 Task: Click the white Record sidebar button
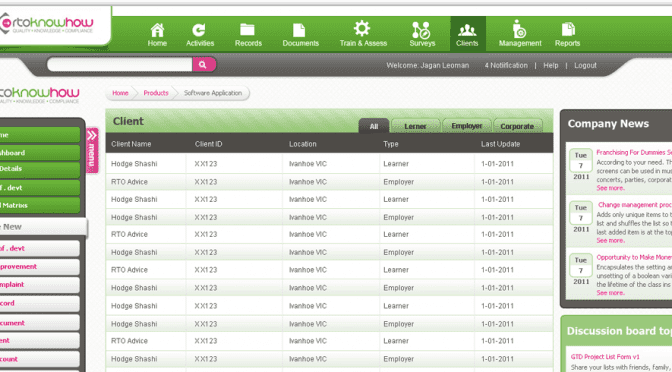coord(39,303)
